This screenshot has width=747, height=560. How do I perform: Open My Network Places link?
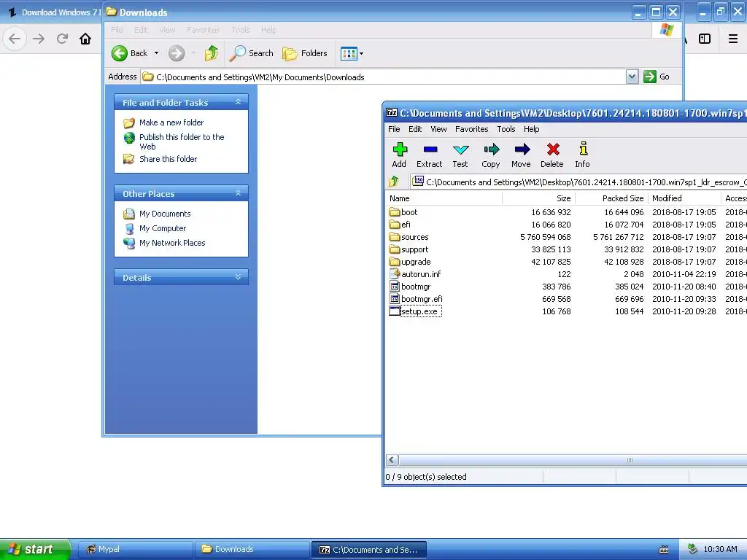pos(172,242)
